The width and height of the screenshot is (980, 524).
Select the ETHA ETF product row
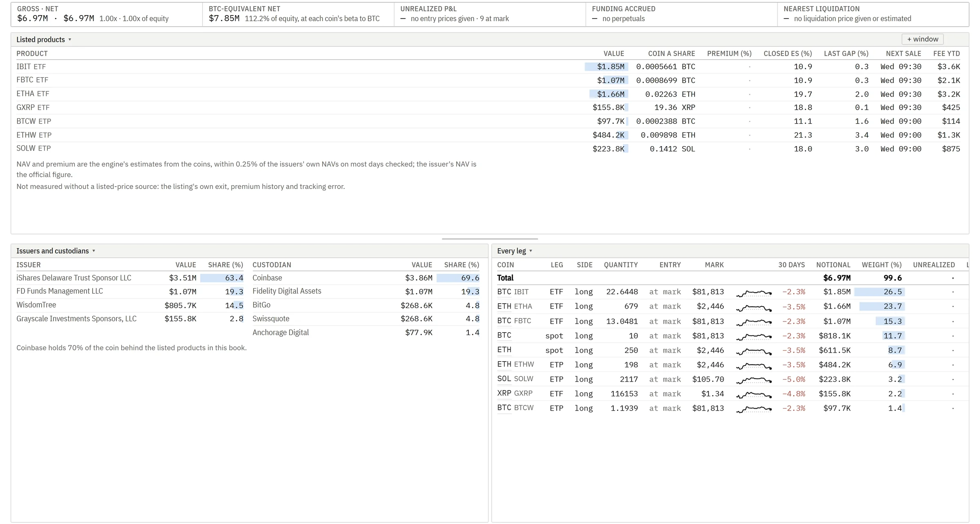[x=488, y=94]
